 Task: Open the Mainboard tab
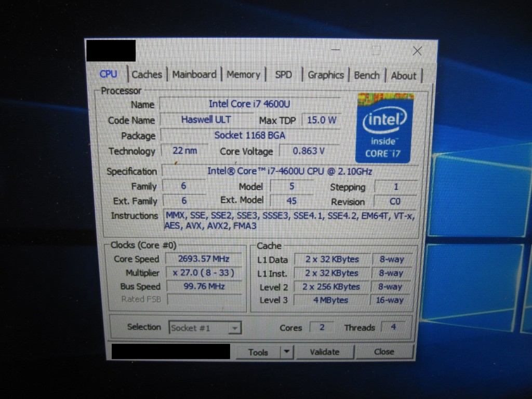pos(194,74)
